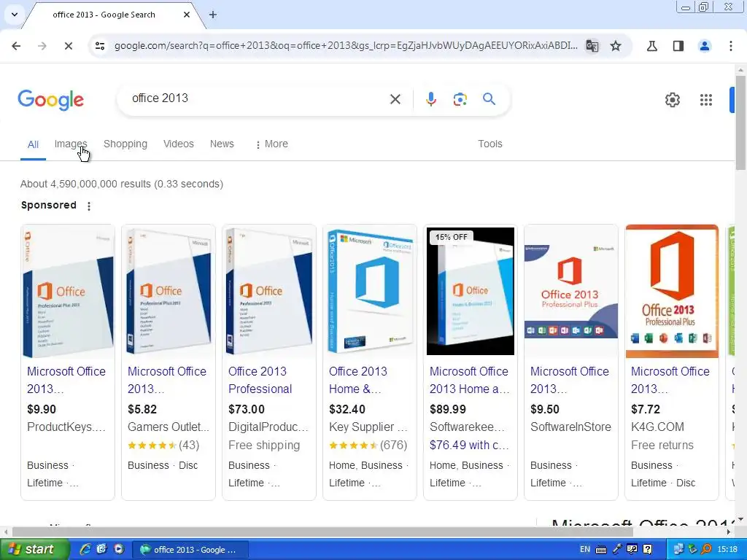Viewport: 747px width, 560px height.
Task: Open the search Tools options
Action: pyautogui.click(x=490, y=144)
